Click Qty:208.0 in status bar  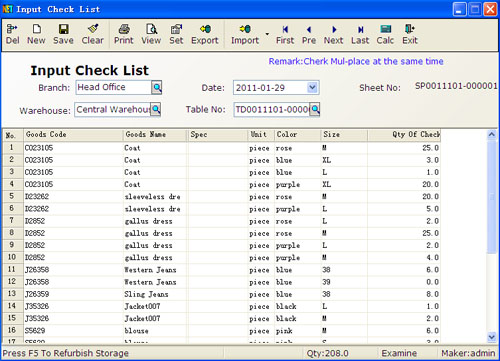[327, 353]
